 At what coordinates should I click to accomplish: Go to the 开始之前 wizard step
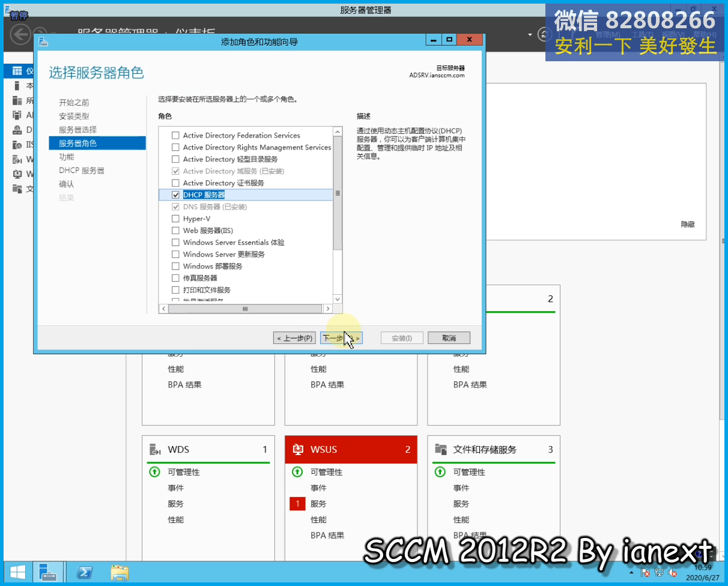(74, 103)
